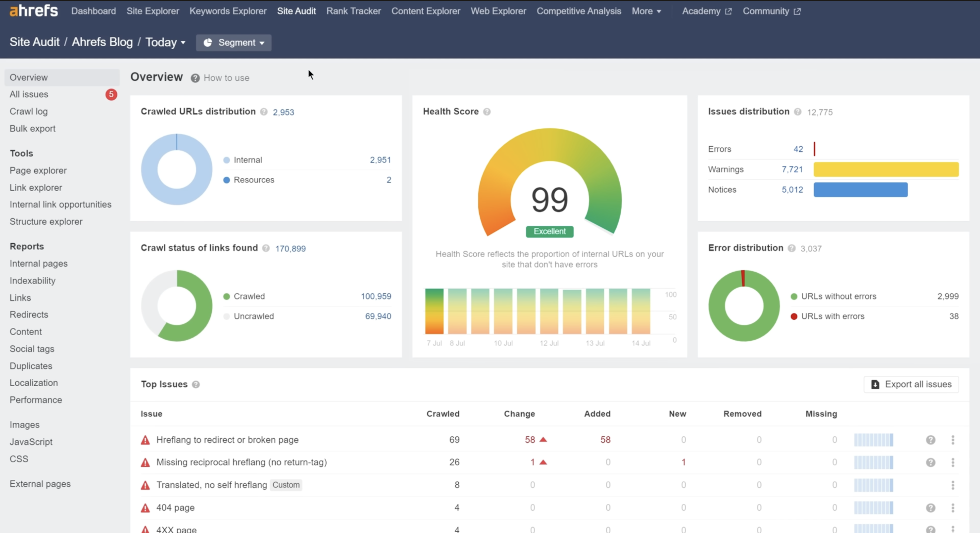
Task: Click the Custom tag on Translated hreflang issue
Action: tap(286, 485)
